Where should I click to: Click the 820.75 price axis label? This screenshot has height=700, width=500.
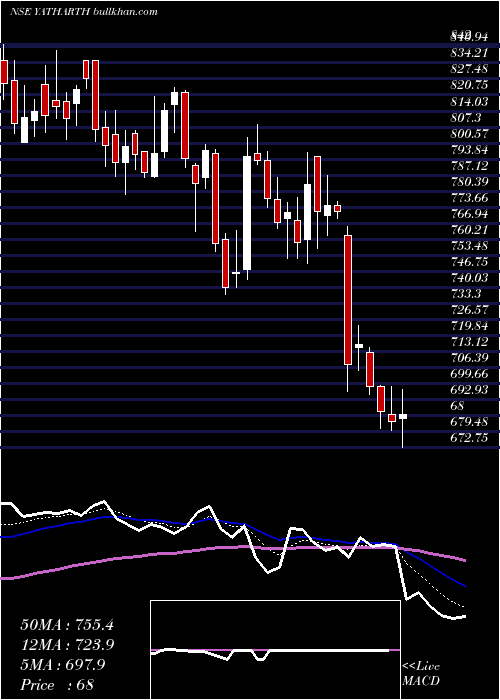[469, 86]
